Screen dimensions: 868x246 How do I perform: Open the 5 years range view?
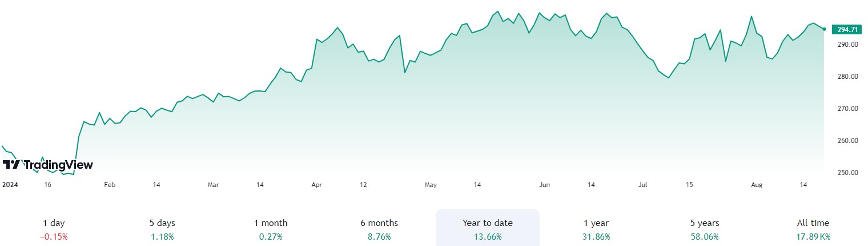pos(704,229)
